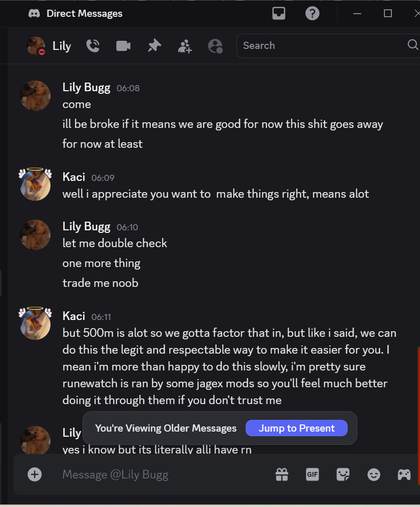420x507 pixels.
Task: Click Jump to Present button
Action: click(296, 428)
